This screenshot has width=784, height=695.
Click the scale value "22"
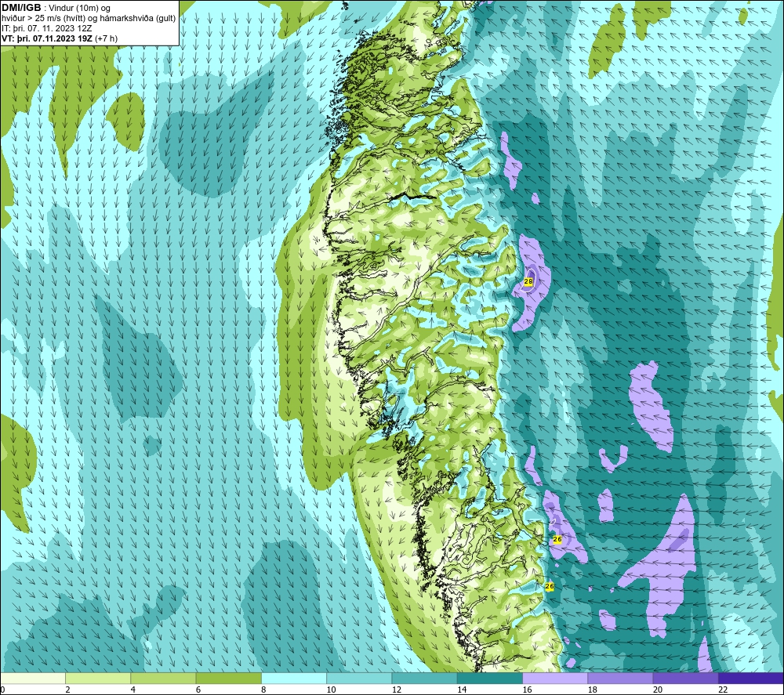(x=723, y=690)
